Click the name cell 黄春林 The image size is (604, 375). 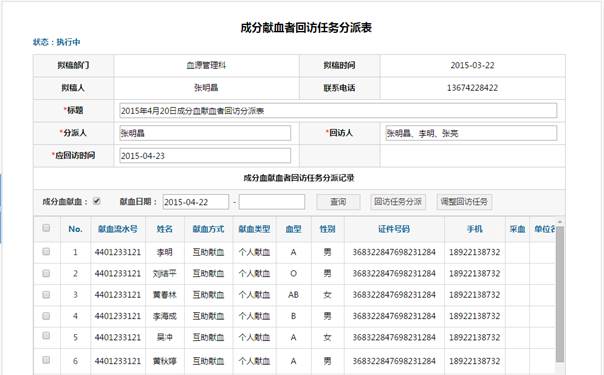pyautogui.click(x=164, y=295)
